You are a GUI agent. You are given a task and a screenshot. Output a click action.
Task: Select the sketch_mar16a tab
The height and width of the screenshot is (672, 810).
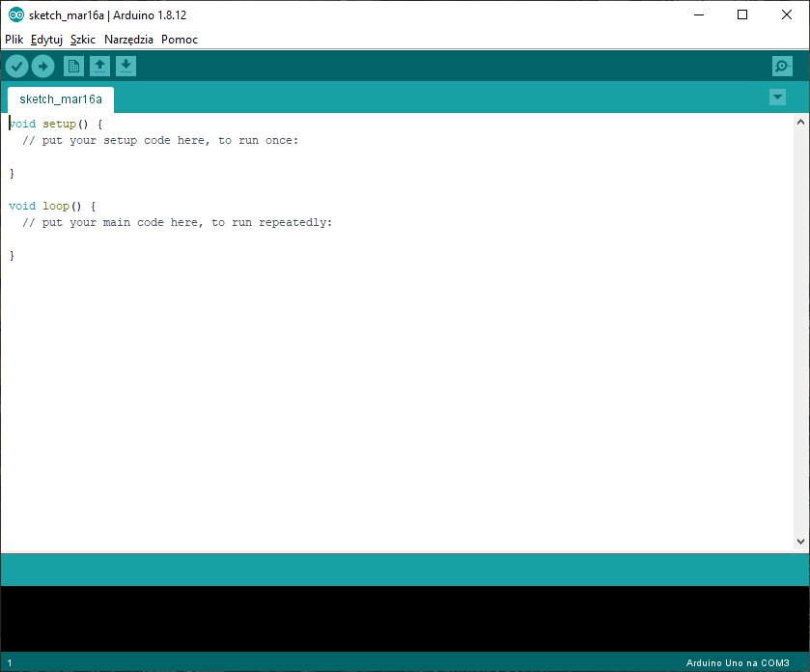point(61,99)
